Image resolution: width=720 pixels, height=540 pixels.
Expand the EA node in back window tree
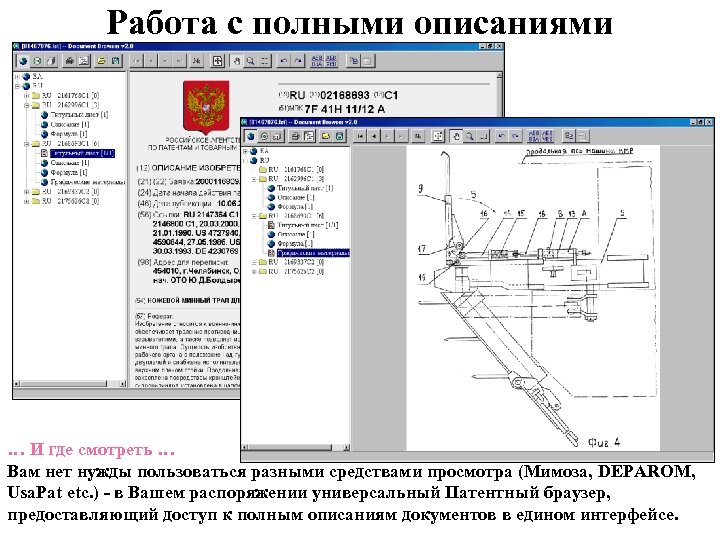18,76
